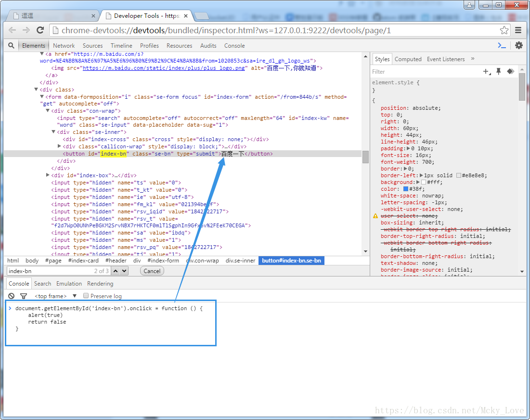Reload the page with refresh icon
Viewport: 530px width, 420px height.
(x=40, y=30)
